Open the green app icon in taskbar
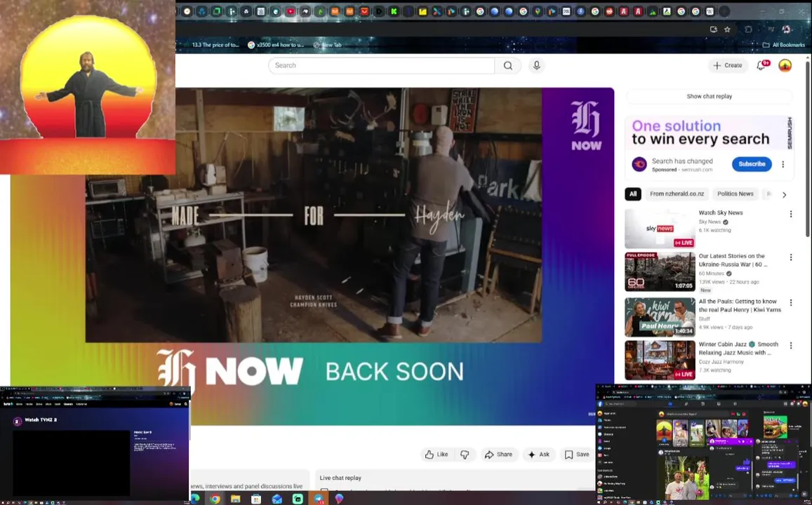The width and height of the screenshot is (812, 505). (x=298, y=499)
